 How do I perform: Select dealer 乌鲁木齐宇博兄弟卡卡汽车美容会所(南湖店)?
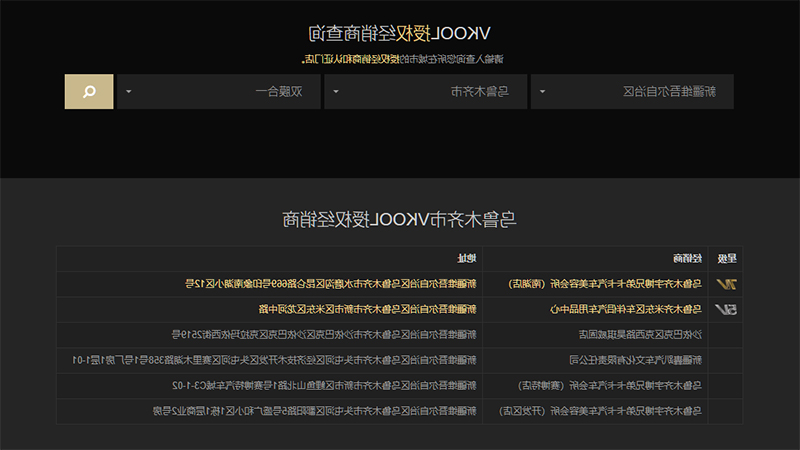pos(605,284)
